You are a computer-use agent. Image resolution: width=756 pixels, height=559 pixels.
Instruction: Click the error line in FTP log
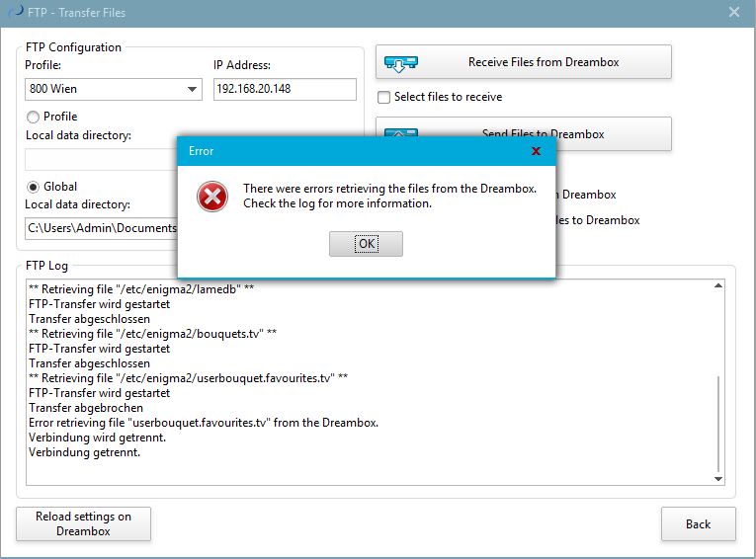click(204, 423)
